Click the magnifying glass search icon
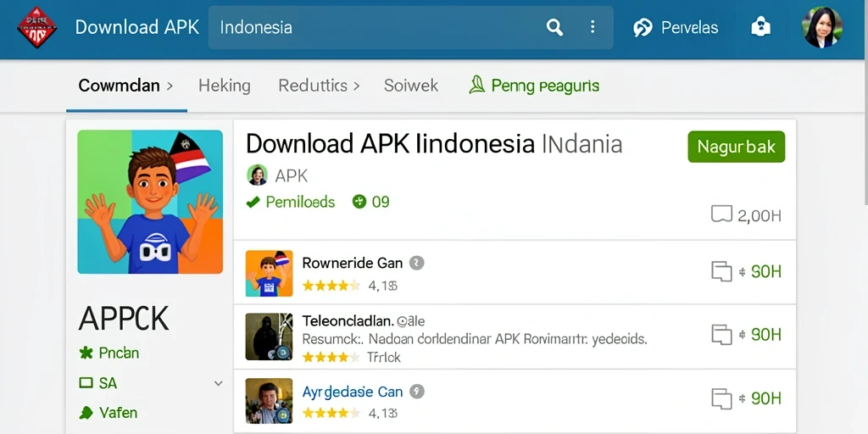The width and height of the screenshot is (868, 434). (x=554, y=27)
